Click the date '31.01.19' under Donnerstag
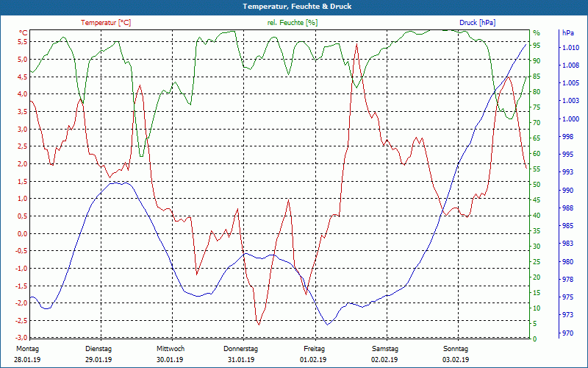 [x=241, y=360]
